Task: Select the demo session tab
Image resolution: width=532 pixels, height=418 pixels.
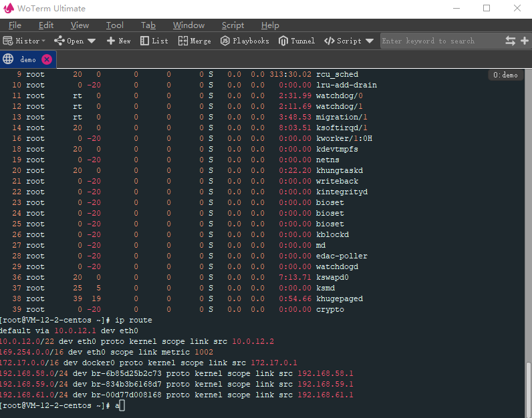Action: point(27,59)
